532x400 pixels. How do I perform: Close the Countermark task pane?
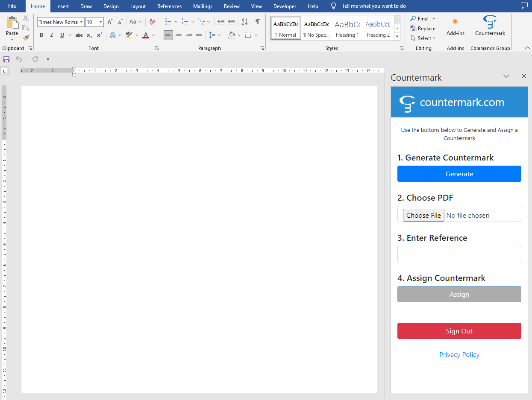pos(524,76)
